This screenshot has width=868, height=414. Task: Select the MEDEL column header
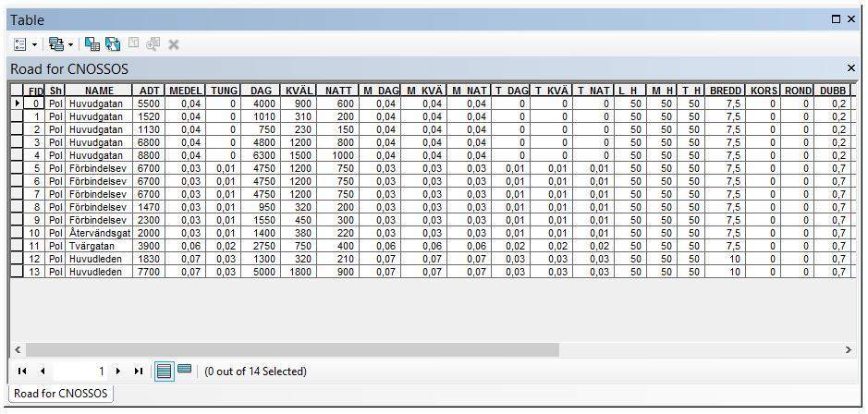coord(185,91)
